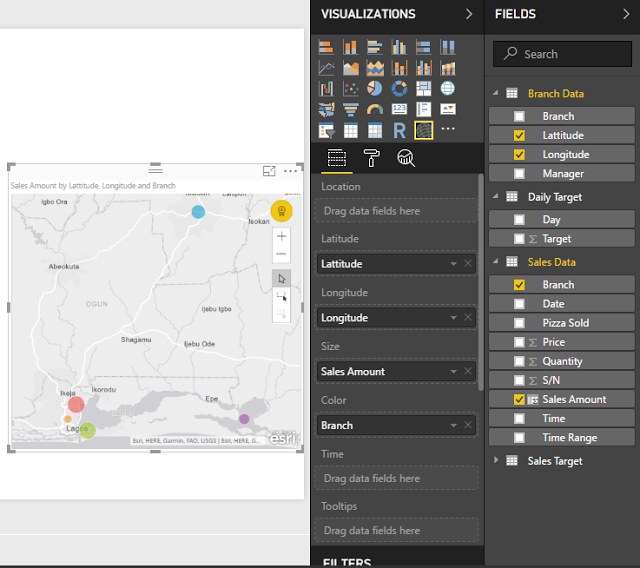Uncheck the Longitude field checkbox
Image resolution: width=640 pixels, height=568 pixels.
[519, 155]
